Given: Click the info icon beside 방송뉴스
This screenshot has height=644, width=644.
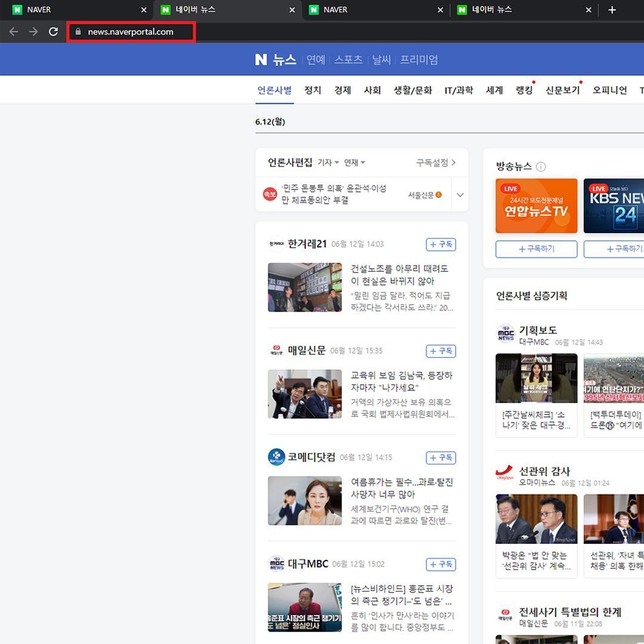Looking at the screenshot, I should coord(541,166).
